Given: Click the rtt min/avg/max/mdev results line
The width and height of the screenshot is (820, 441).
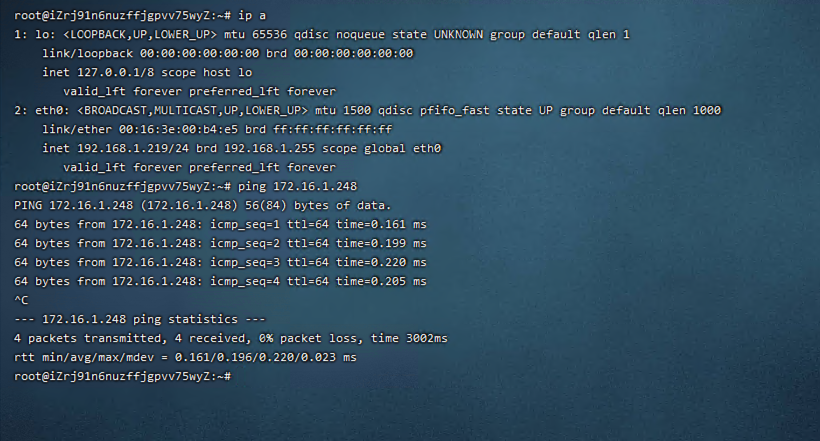Looking at the screenshot, I should [x=185, y=357].
